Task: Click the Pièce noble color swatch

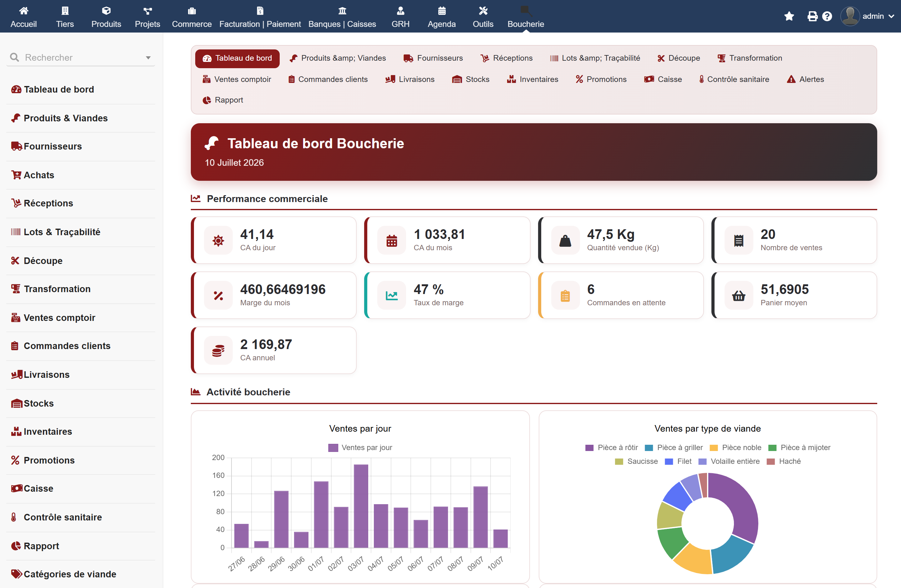Action: (x=714, y=448)
